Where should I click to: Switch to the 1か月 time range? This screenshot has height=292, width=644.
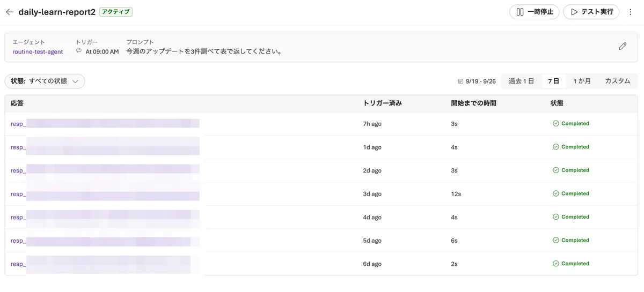(582, 81)
